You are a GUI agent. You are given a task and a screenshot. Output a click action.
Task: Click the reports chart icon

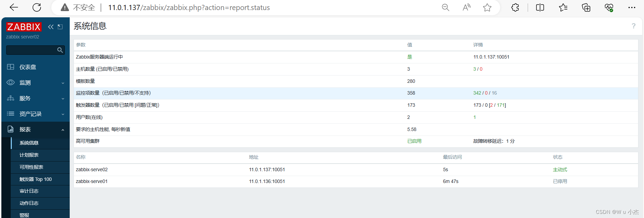11,129
